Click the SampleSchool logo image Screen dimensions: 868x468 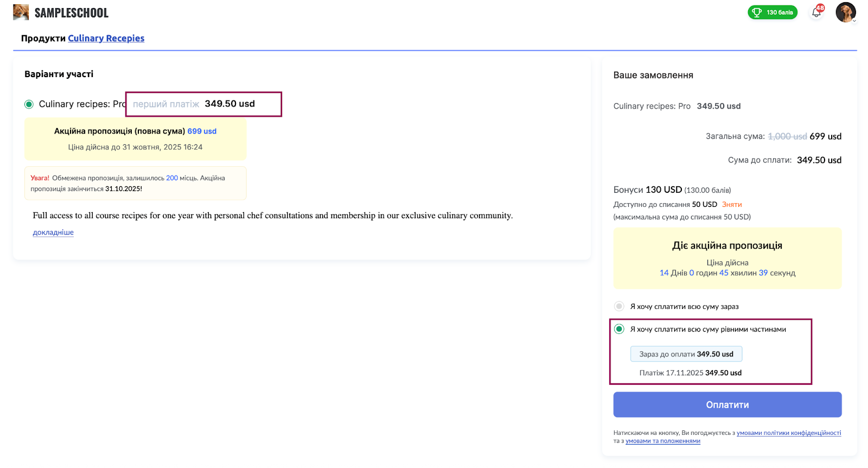coord(21,12)
